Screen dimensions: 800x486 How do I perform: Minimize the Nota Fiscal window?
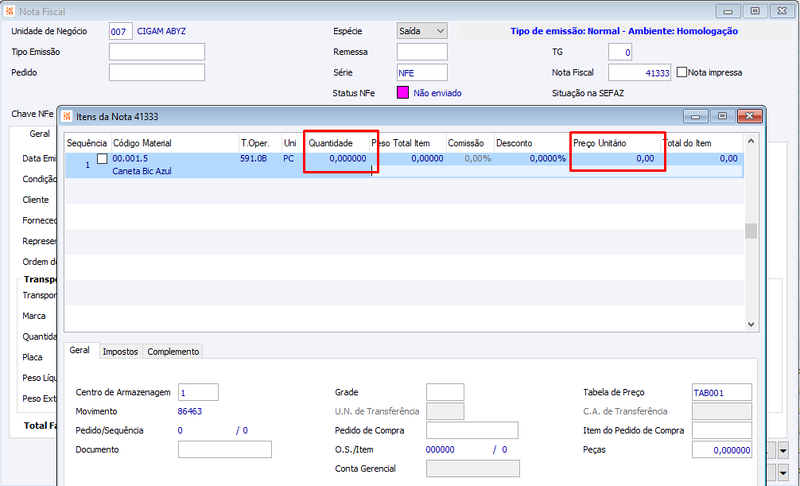click(728, 11)
